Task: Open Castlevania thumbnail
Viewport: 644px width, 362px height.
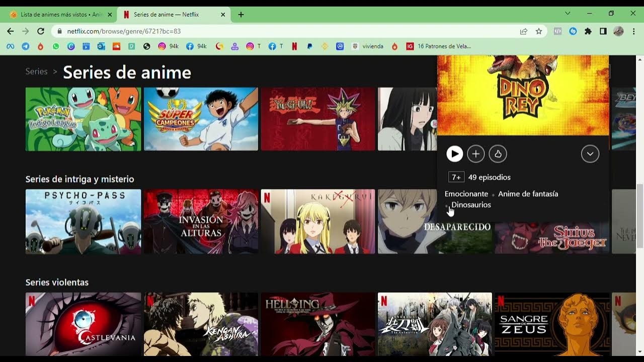Action: (x=84, y=324)
